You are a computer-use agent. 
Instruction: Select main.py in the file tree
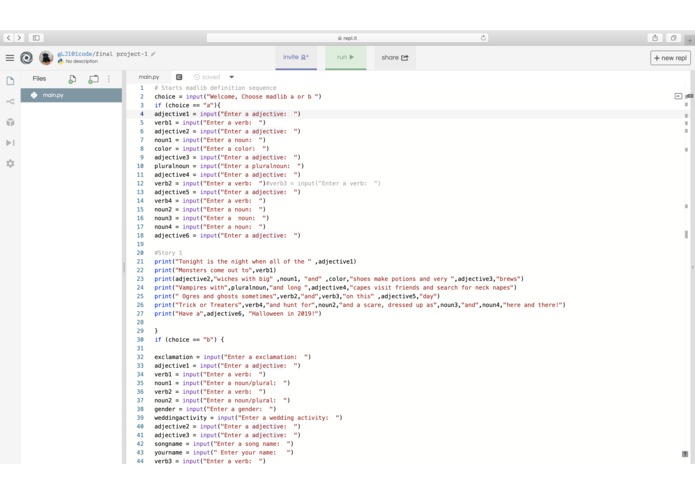click(71, 95)
